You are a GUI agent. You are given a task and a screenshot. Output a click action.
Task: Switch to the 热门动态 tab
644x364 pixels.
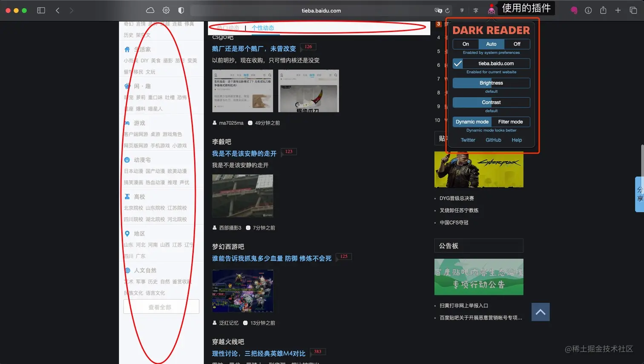(228, 28)
